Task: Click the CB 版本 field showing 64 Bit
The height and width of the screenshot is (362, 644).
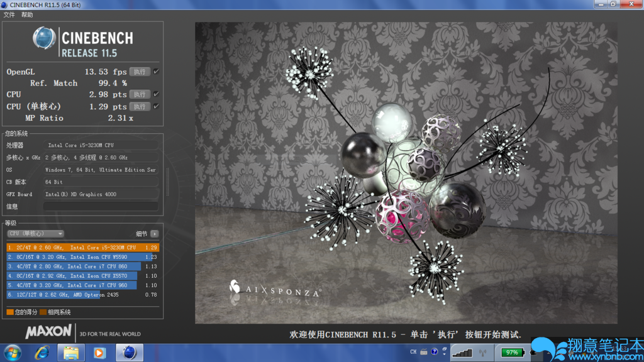Action: click(x=101, y=182)
